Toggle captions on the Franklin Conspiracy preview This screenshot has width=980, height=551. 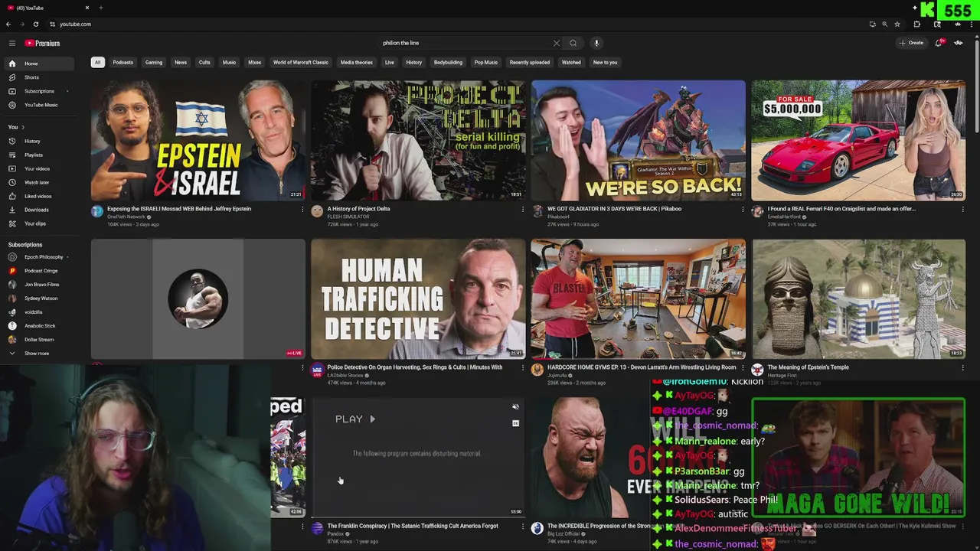pos(515,422)
